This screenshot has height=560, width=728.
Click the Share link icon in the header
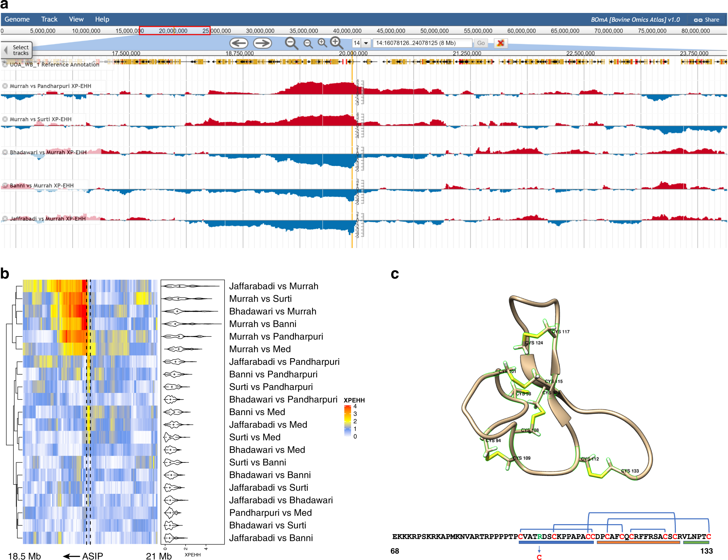(x=698, y=20)
